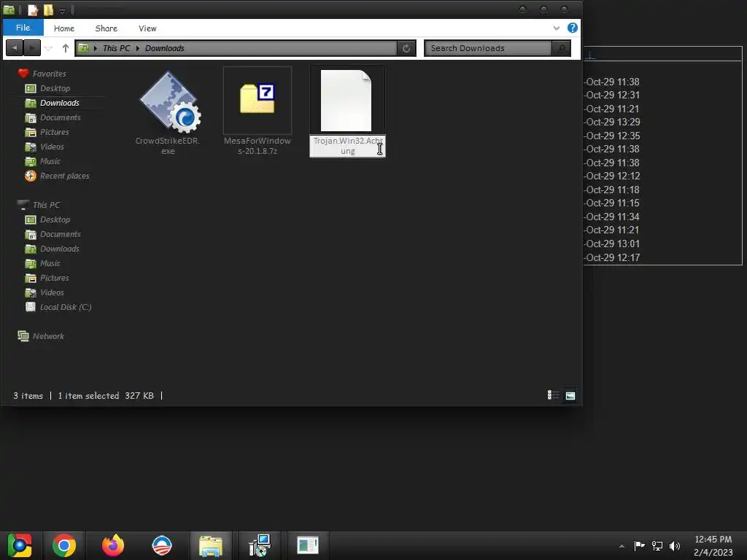Open the File ribbon tab
Image resolution: width=747 pixels, height=560 pixels.
click(23, 28)
